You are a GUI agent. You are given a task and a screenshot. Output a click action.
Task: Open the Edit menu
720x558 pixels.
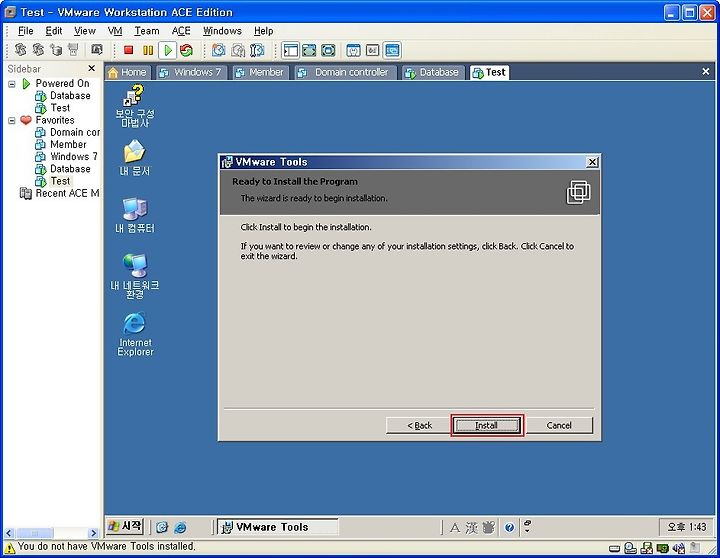click(x=54, y=31)
